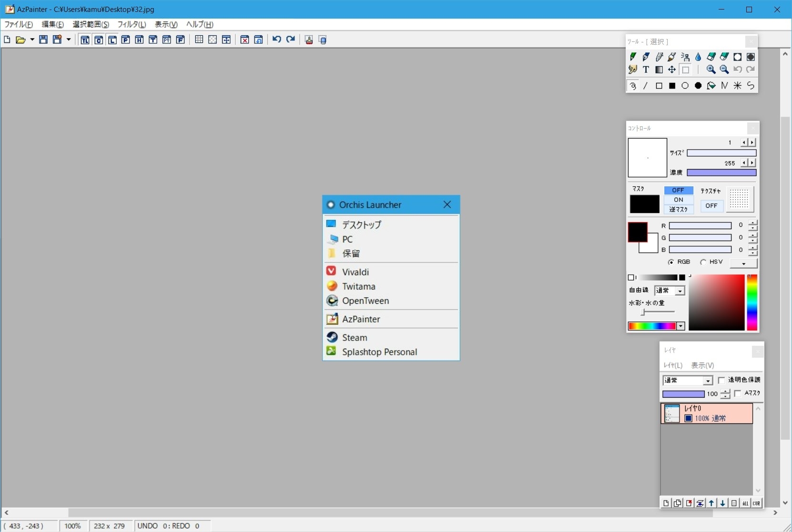The width and height of the screenshot is (792, 532).
Task: Click the main toolbar undo arrow
Action: [277, 40]
